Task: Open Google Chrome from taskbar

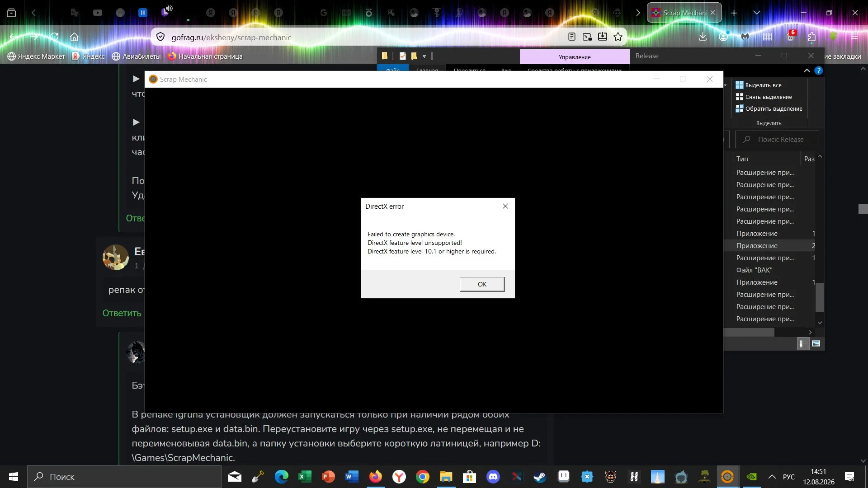Action: [x=422, y=477]
